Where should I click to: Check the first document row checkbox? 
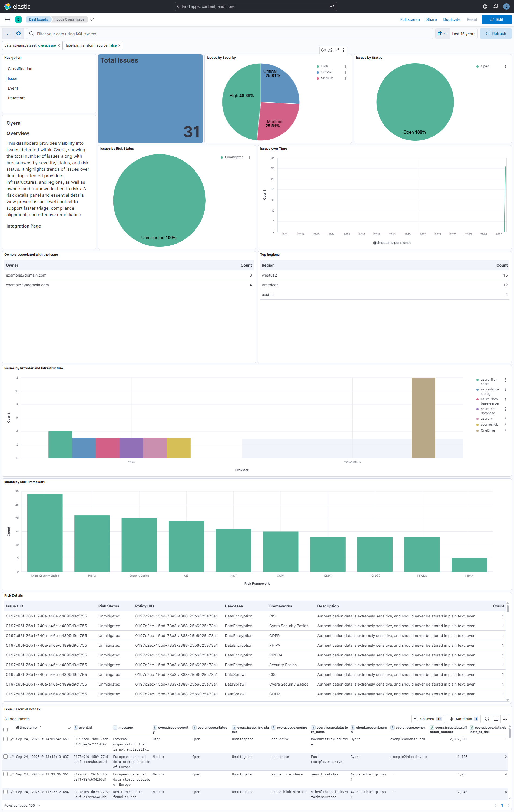click(x=5, y=739)
